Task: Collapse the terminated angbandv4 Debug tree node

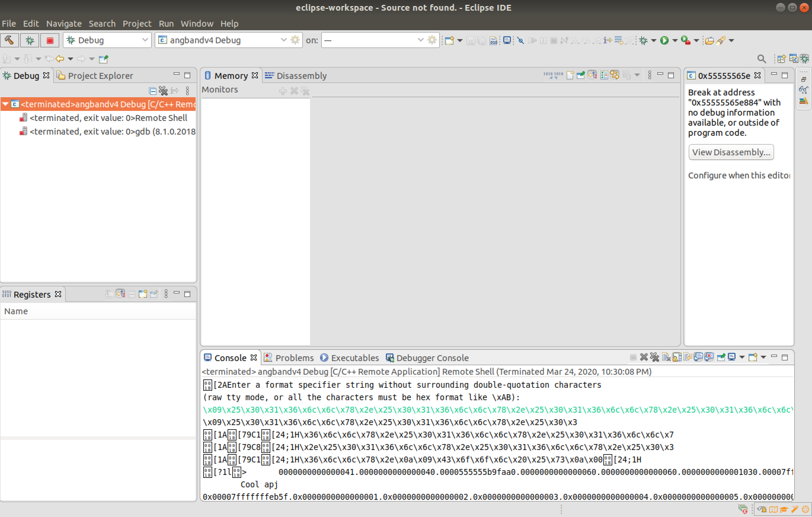Action: point(6,104)
